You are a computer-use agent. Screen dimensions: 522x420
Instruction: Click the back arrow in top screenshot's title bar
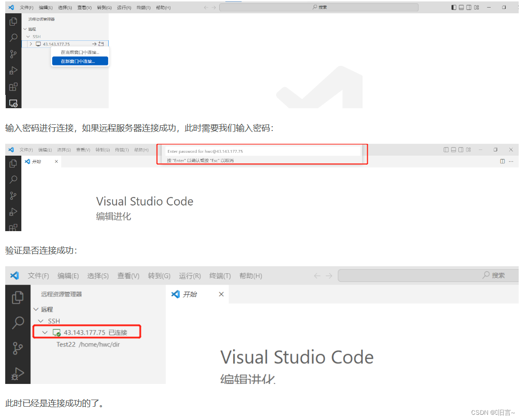coord(206,7)
